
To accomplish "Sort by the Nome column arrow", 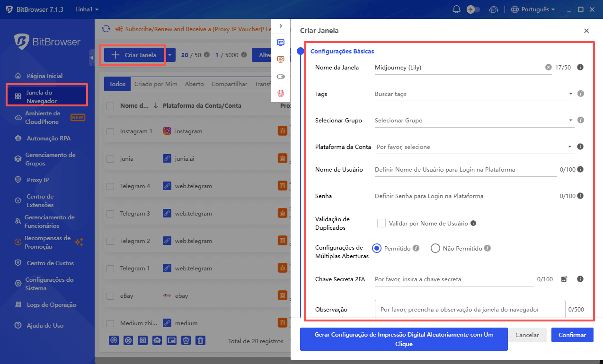I will tap(156, 106).
